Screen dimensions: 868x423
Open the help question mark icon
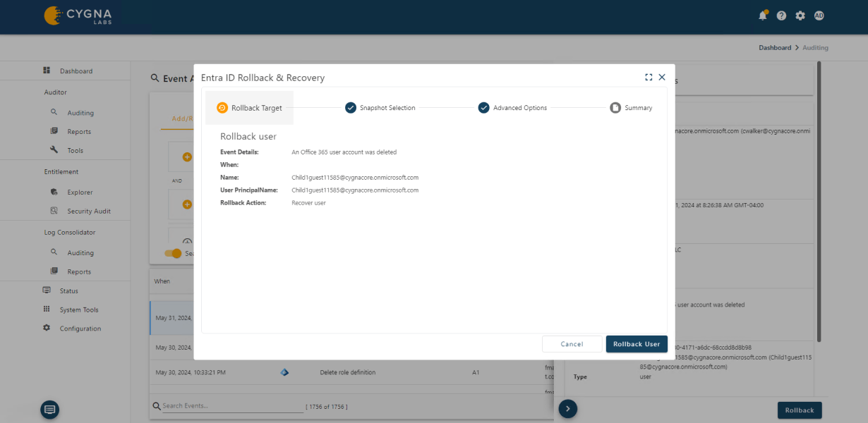point(781,15)
